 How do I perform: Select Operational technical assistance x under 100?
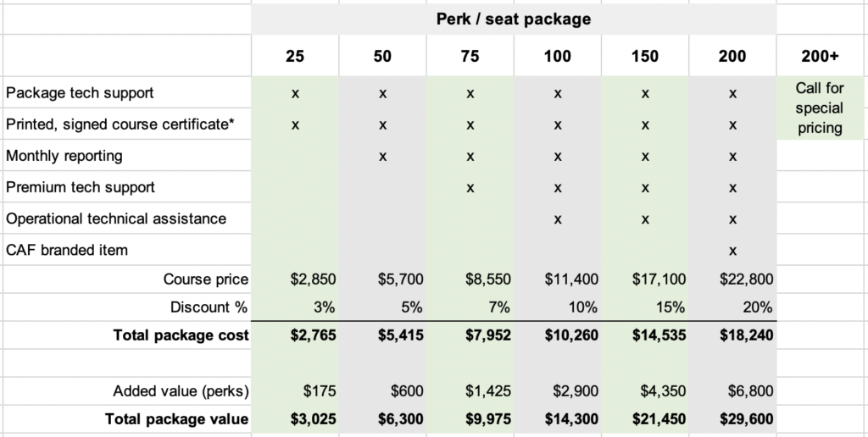(558, 219)
